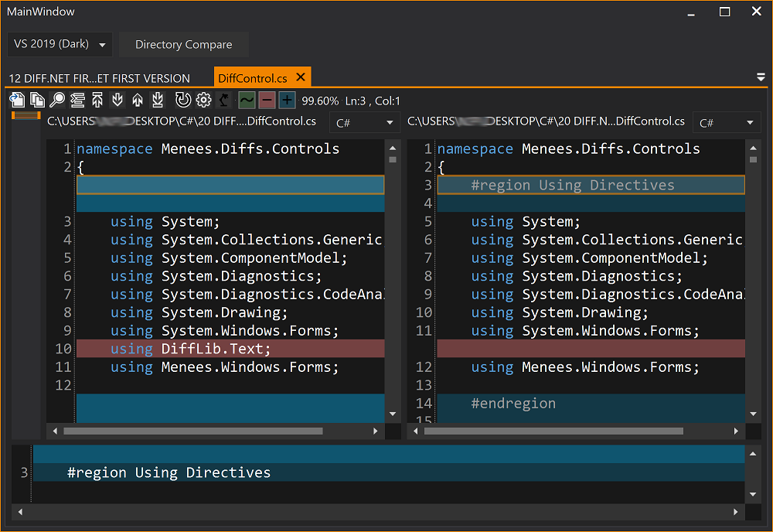Open the VS 2019 (Dark) theme dropdown
The width and height of the screenshot is (773, 532).
pos(60,45)
